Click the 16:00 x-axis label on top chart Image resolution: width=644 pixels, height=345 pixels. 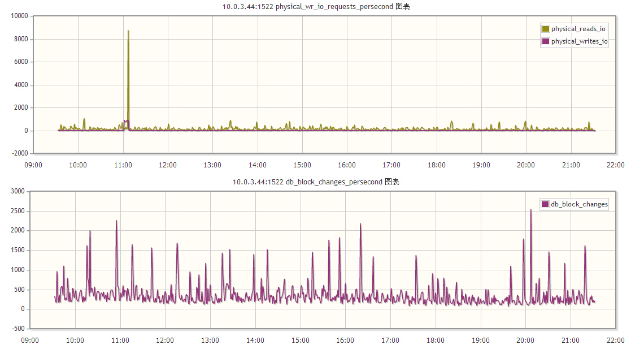(x=347, y=165)
